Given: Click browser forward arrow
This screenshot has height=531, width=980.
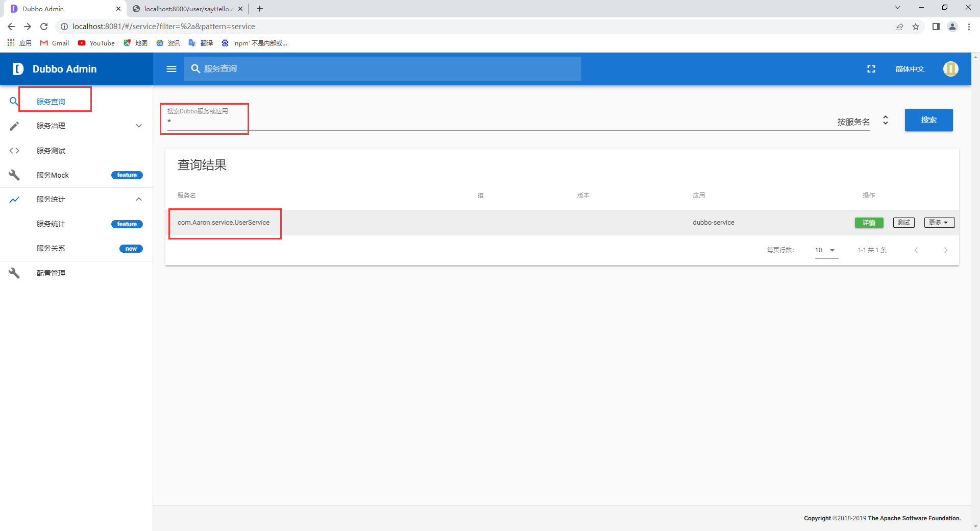Looking at the screenshot, I should [28, 27].
